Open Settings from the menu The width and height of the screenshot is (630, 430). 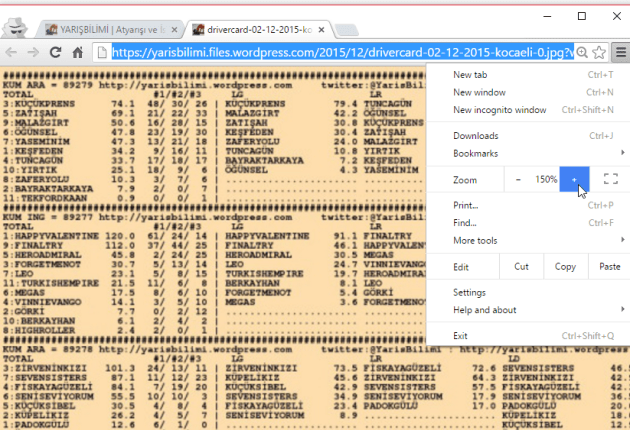click(x=528, y=293)
